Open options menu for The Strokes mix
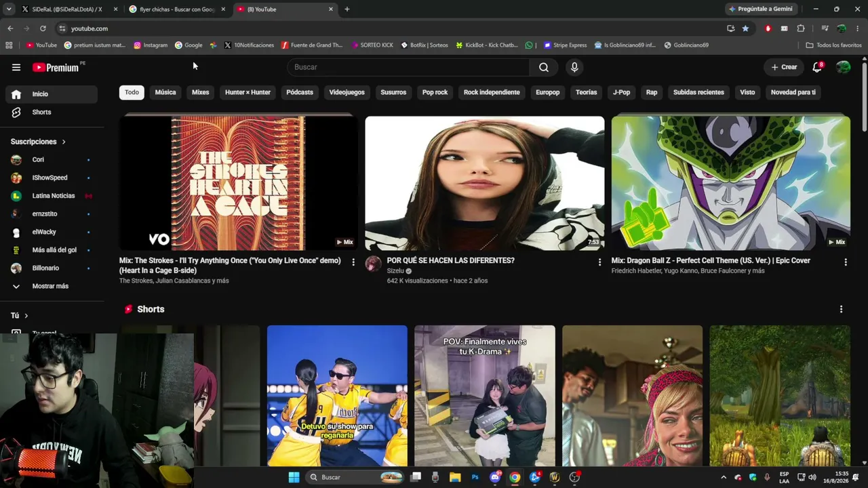 tap(353, 262)
